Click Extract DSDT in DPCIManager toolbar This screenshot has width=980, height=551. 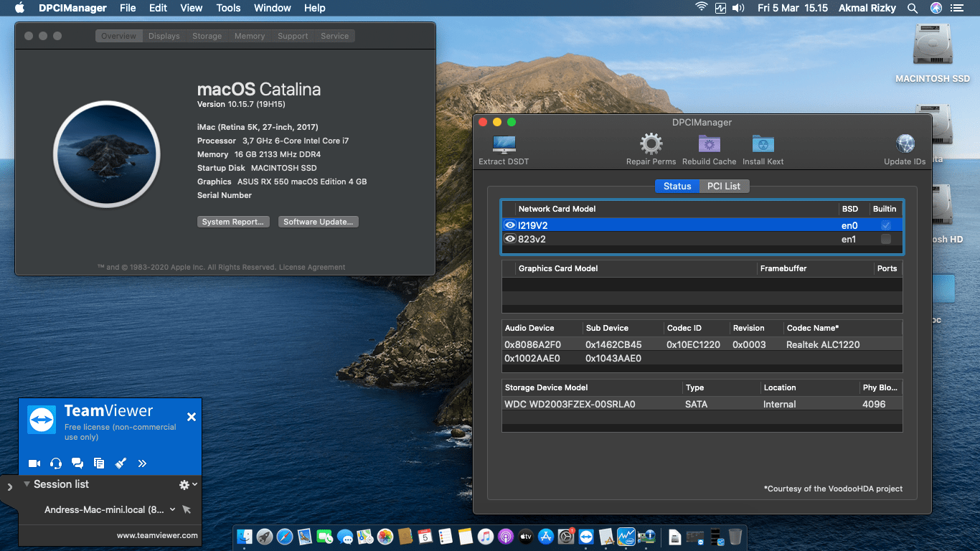click(x=503, y=149)
